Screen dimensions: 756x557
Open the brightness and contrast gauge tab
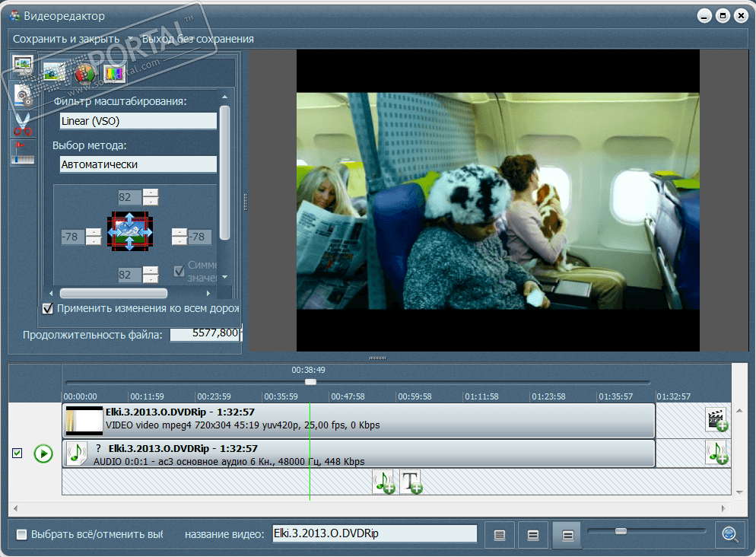85,74
